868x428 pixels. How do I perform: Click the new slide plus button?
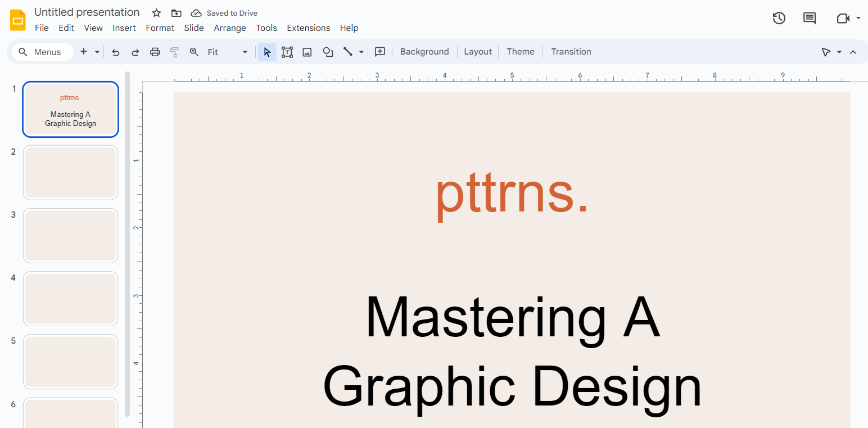[84, 52]
